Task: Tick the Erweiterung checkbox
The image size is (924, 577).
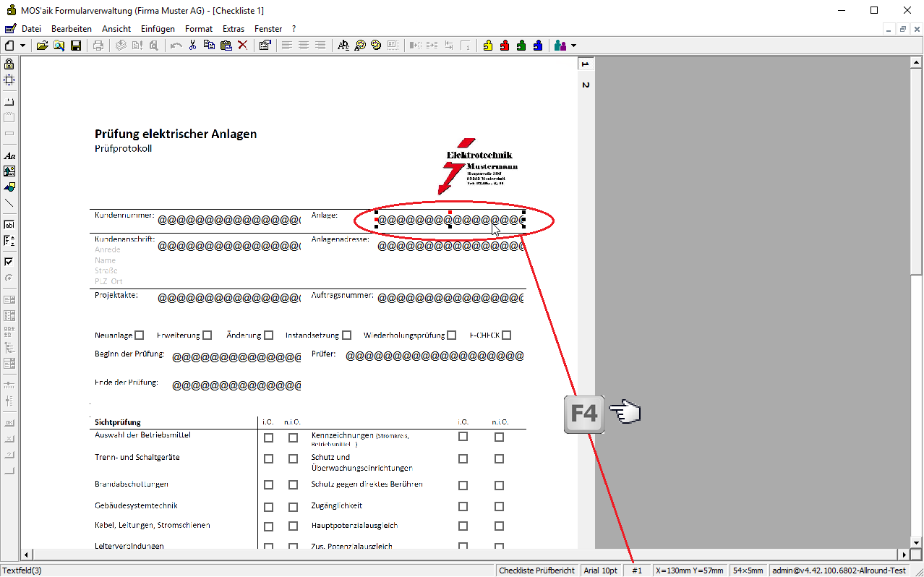Action: coord(208,335)
